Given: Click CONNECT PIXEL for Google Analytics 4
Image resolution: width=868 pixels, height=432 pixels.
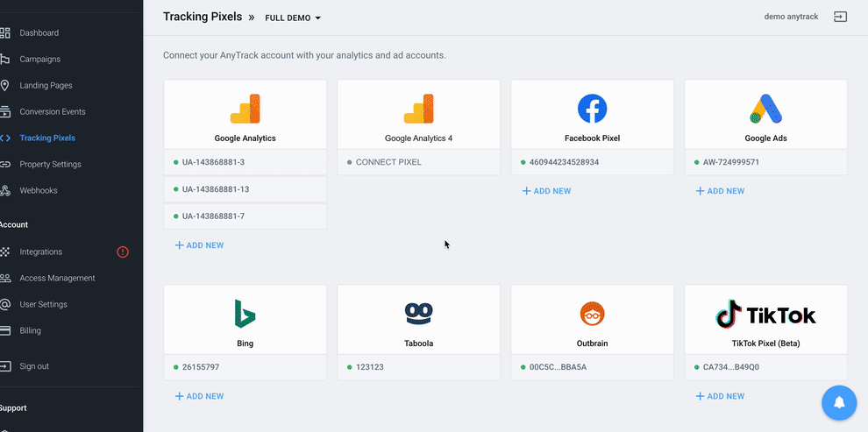Looking at the screenshot, I should pyautogui.click(x=418, y=163).
